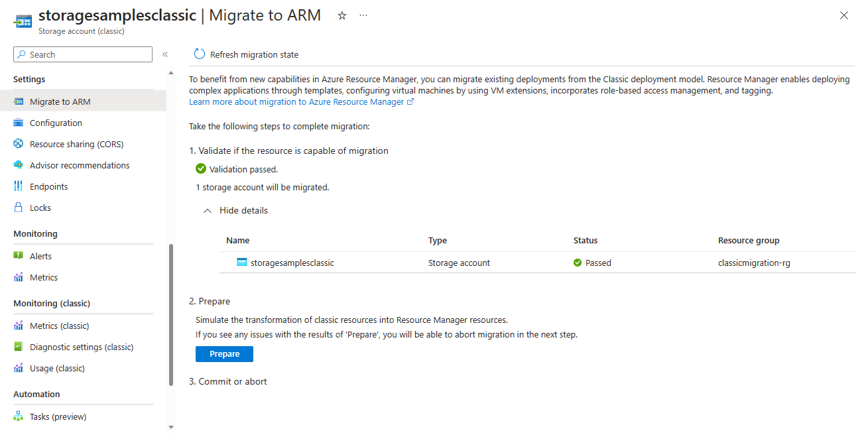Click the Usage (classic) icon
The width and height of the screenshot is (868, 433).
pos(19,368)
